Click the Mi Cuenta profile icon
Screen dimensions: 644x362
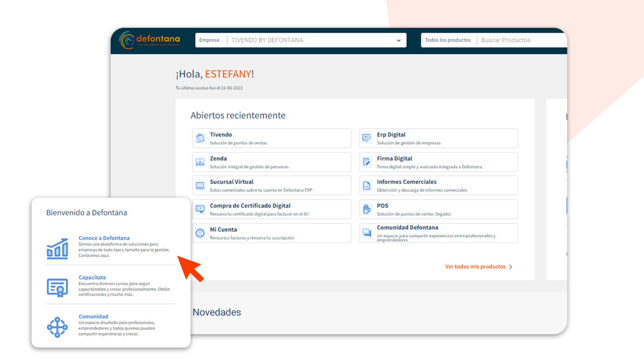[200, 233]
